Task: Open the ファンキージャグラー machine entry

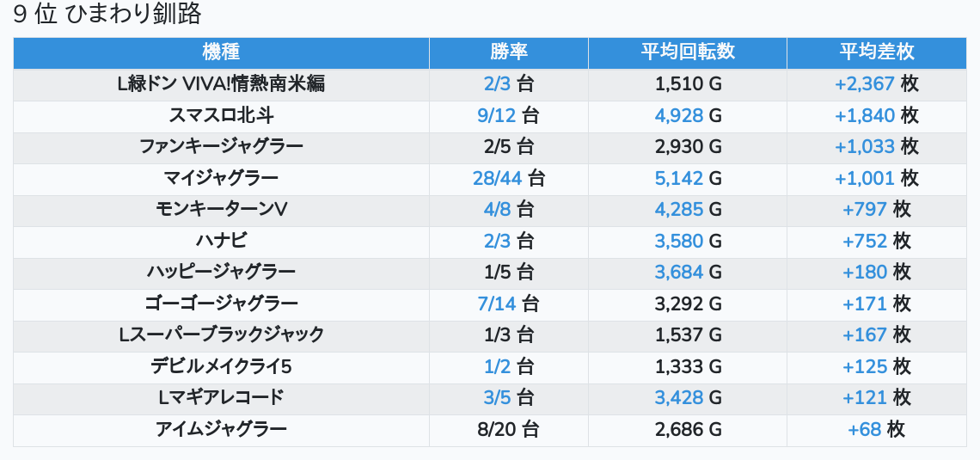Action: click(x=221, y=147)
